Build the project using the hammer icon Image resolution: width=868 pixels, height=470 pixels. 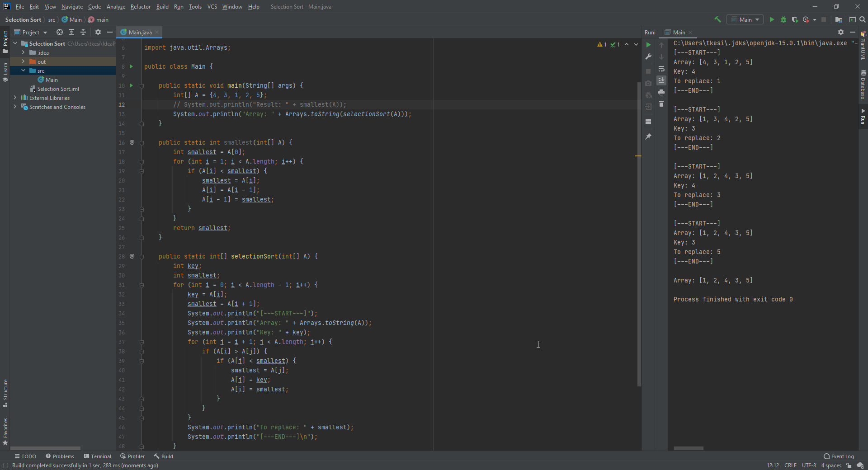(x=718, y=19)
